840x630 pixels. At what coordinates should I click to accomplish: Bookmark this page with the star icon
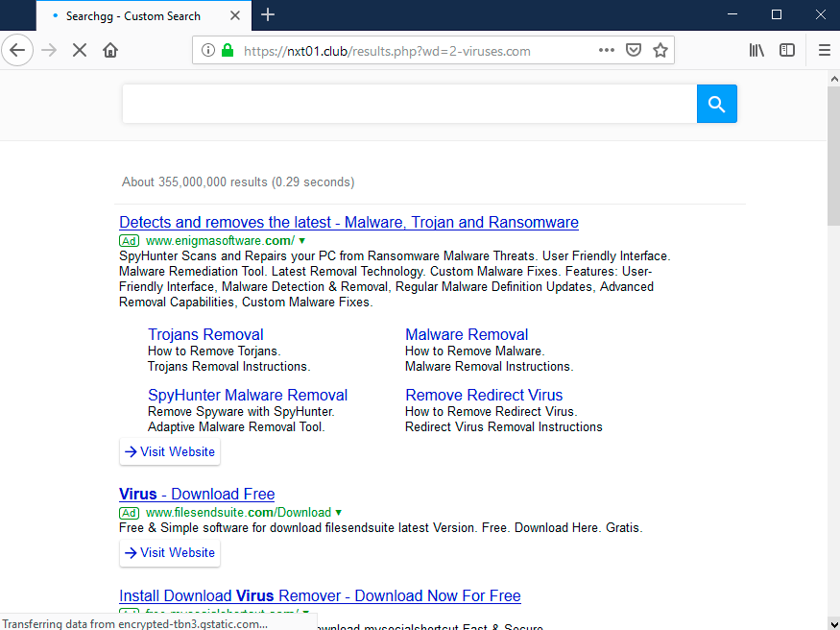[x=660, y=50]
